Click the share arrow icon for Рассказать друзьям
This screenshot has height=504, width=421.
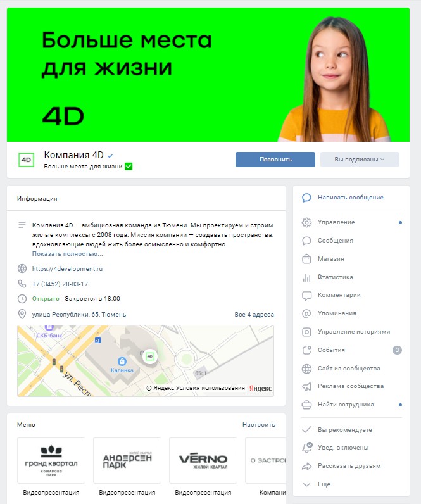click(x=306, y=466)
